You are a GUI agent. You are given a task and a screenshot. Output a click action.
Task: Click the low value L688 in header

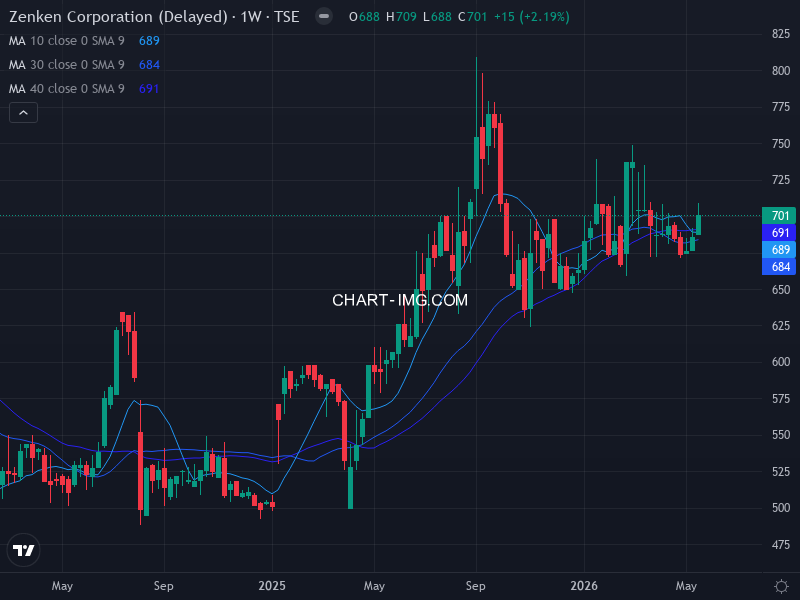tap(437, 17)
